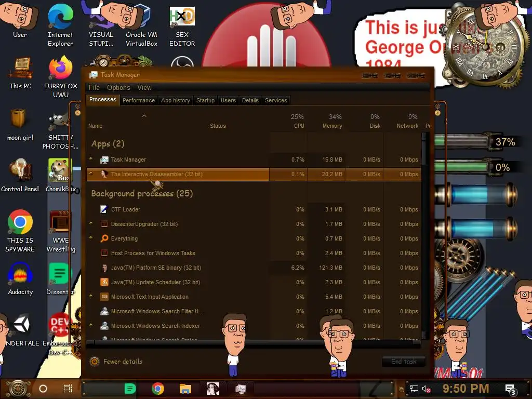The width and height of the screenshot is (532, 399).
Task: Click the 9:50 PM taskbar clock
Action: pyautogui.click(x=465, y=389)
